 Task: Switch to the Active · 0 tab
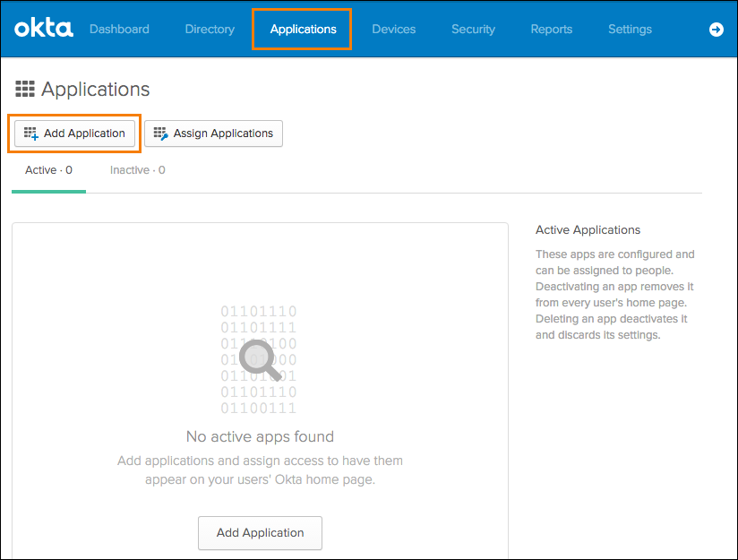point(48,170)
